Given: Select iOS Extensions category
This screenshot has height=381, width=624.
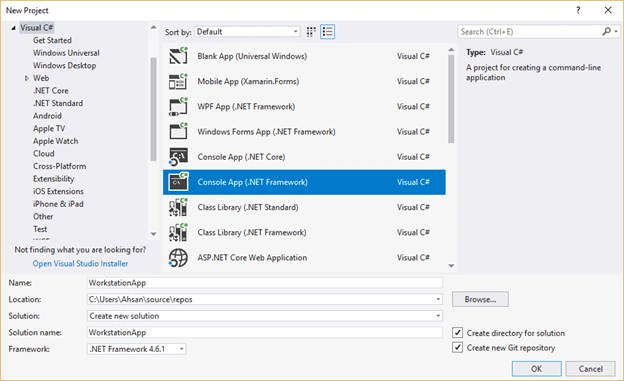Looking at the screenshot, I should (58, 191).
